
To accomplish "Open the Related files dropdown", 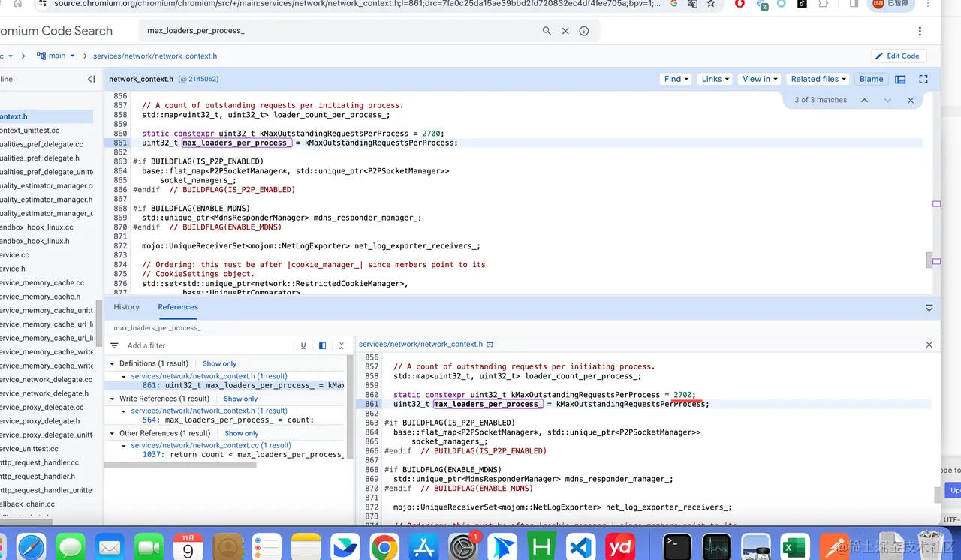I will click(818, 79).
